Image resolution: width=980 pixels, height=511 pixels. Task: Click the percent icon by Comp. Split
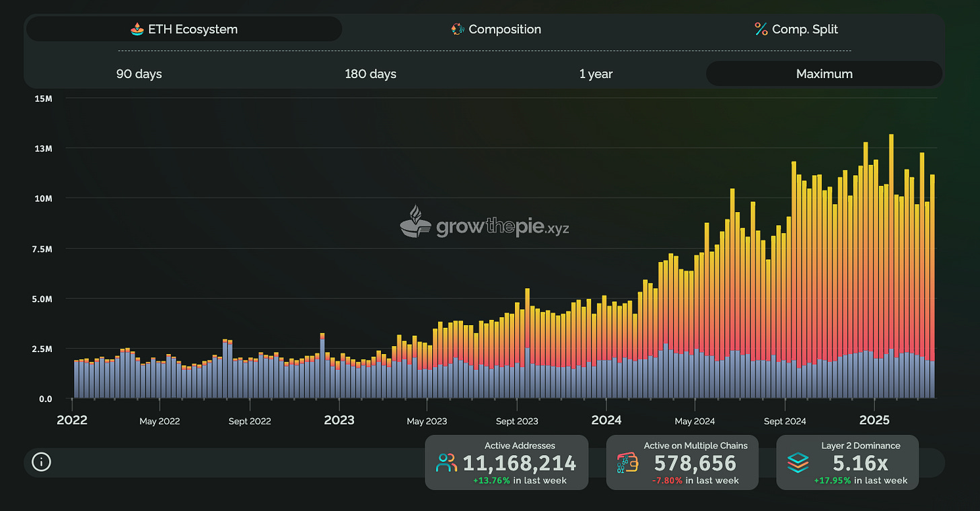761,29
